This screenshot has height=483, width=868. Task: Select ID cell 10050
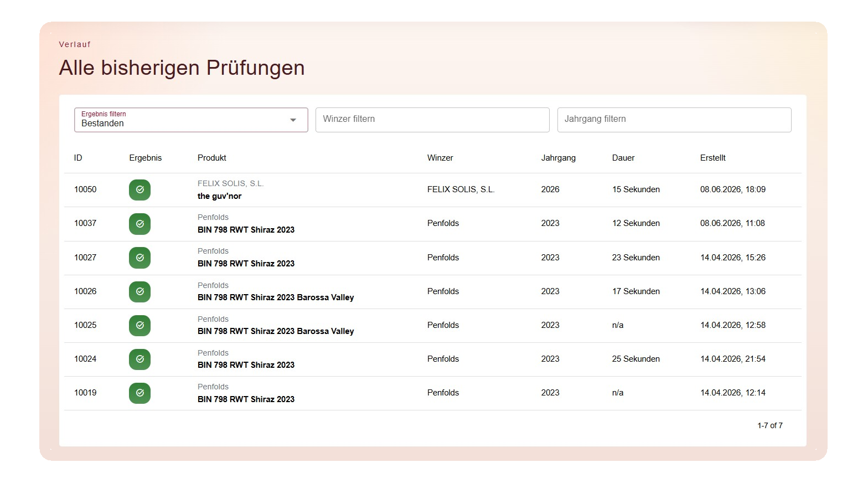(x=85, y=189)
